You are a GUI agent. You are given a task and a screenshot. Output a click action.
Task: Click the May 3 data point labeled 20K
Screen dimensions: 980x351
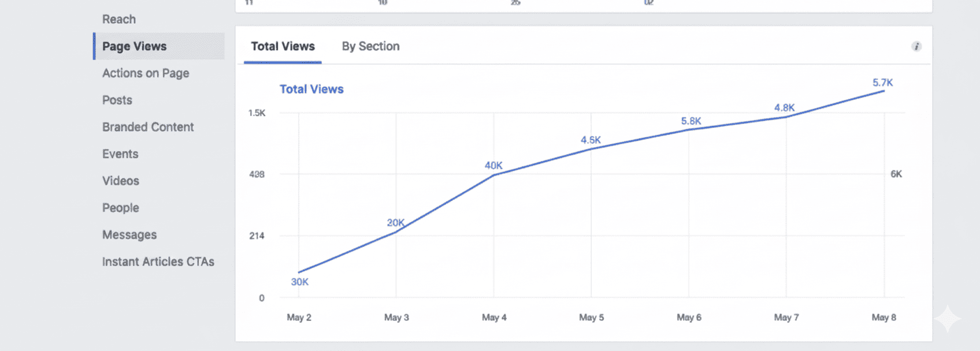[x=396, y=232]
